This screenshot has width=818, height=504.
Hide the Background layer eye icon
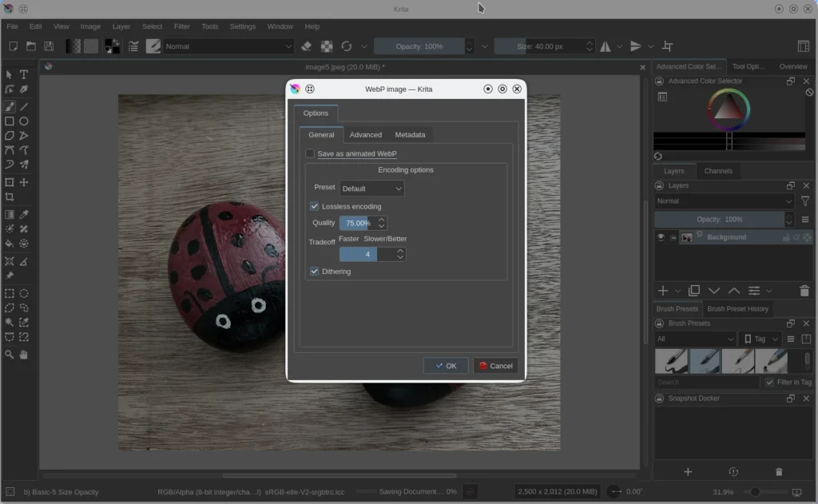(661, 237)
